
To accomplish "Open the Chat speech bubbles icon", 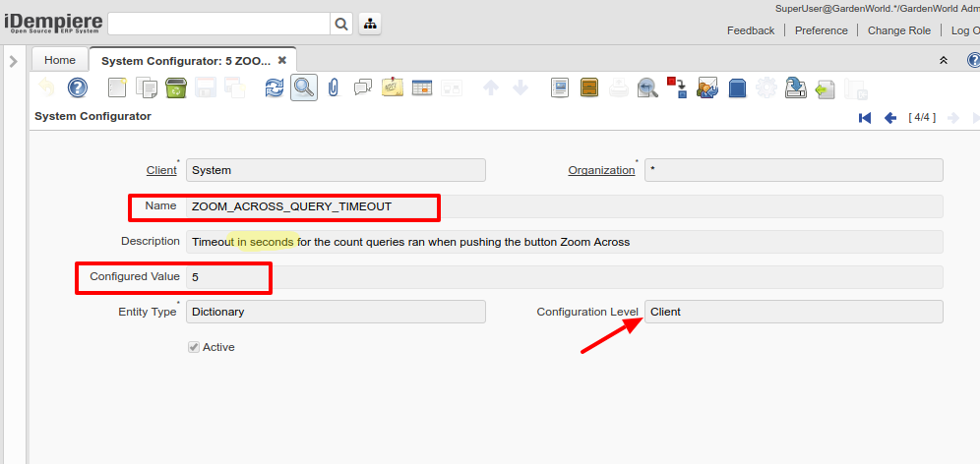I will click(x=363, y=88).
